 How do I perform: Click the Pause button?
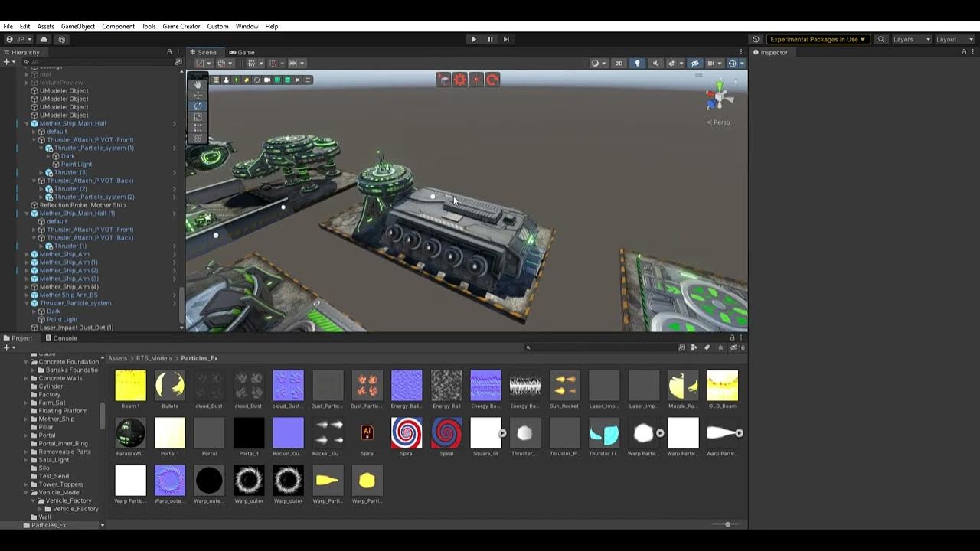pos(490,39)
